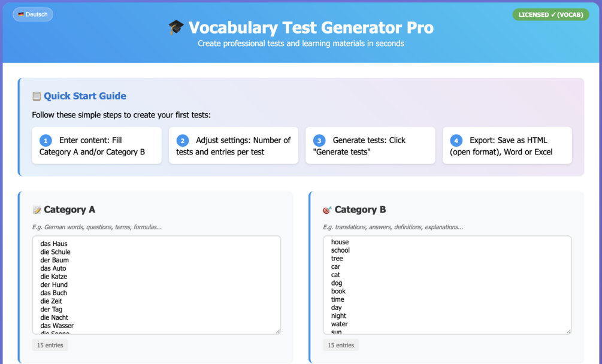Click the clipboard icon beside Quick Start Guide
602x364 pixels.
point(37,96)
